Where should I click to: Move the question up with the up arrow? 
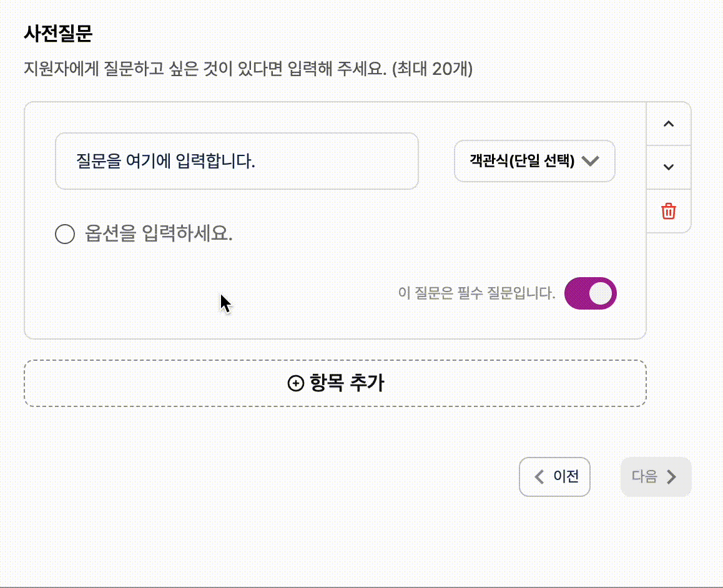[x=668, y=124]
